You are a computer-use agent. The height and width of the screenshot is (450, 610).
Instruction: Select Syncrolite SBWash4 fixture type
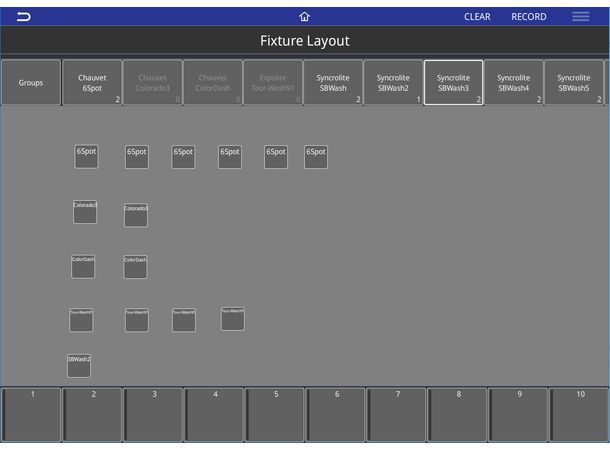point(513,83)
